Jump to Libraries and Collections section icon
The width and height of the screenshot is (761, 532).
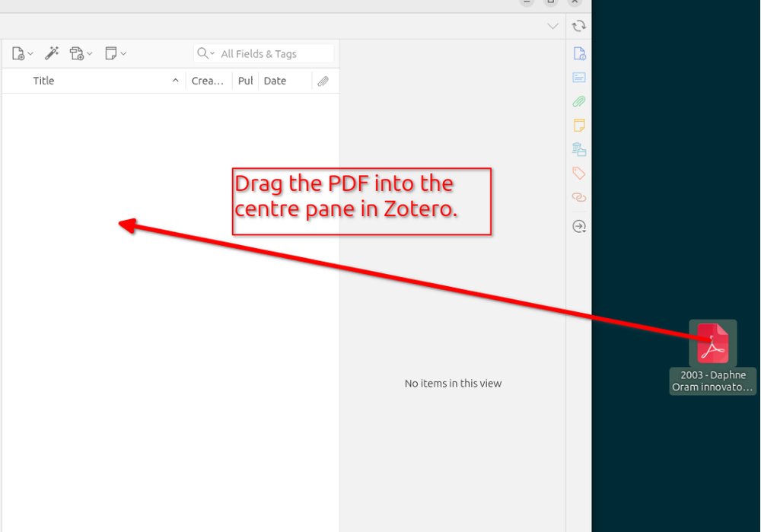click(579, 149)
